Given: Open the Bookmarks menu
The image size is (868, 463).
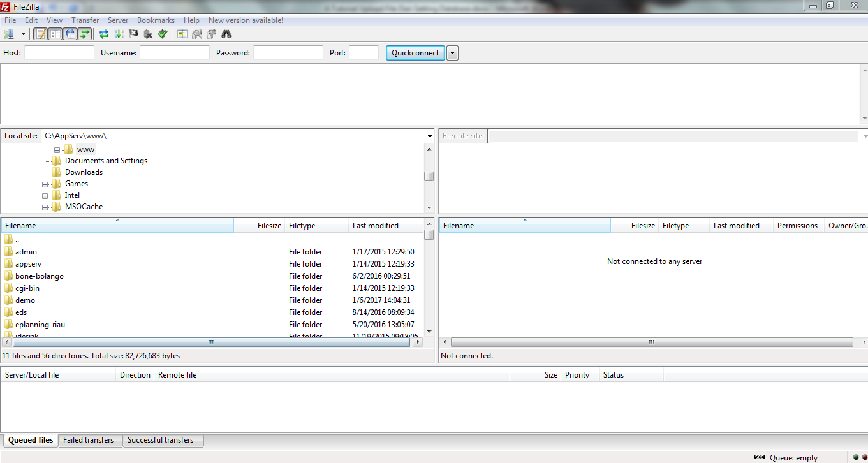Looking at the screenshot, I should click(156, 20).
